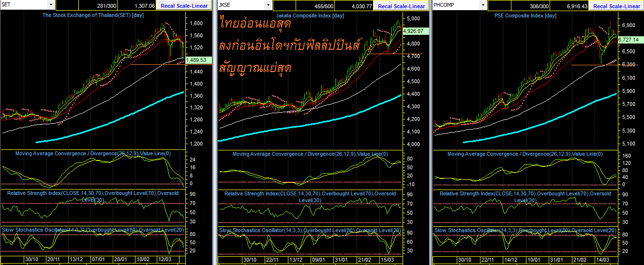Click the MACD indicator title in PHCOMP chart
The image size is (644, 265).
tap(525, 154)
